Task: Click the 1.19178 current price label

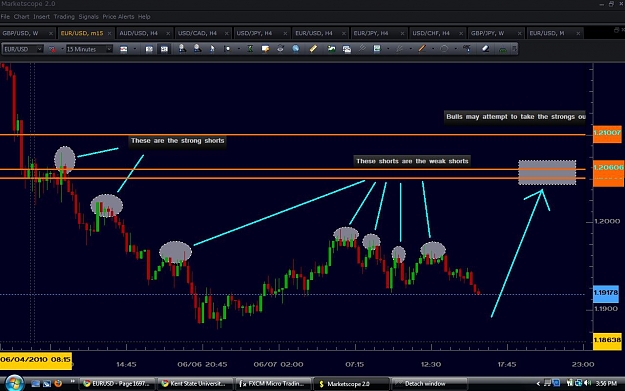Action: click(606, 293)
